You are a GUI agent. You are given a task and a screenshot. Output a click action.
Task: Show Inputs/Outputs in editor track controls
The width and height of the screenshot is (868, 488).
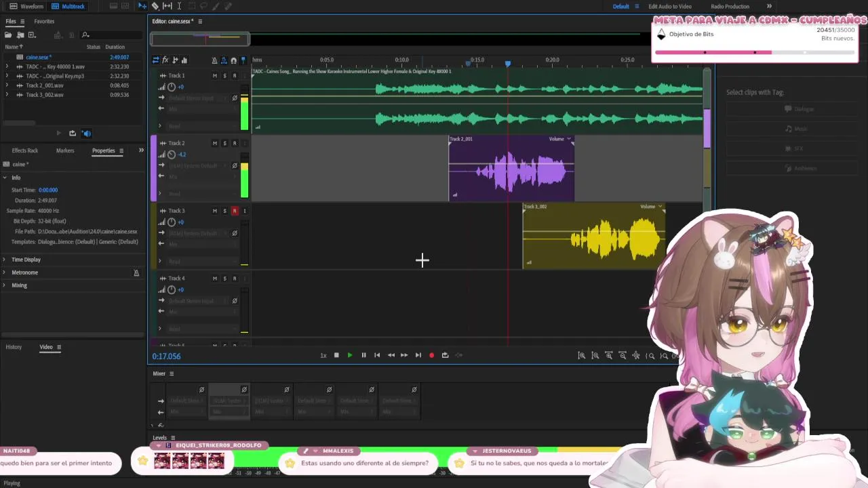(155, 60)
